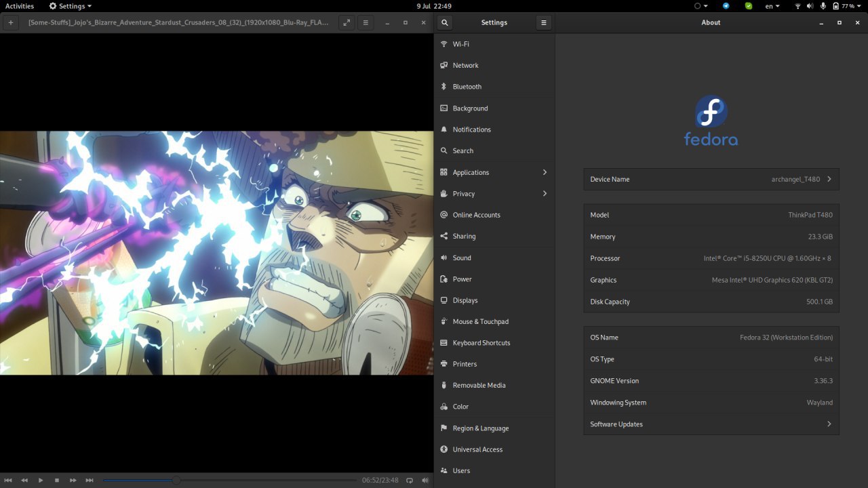Open Software Updates row
This screenshot has height=488, width=868.
(711, 424)
